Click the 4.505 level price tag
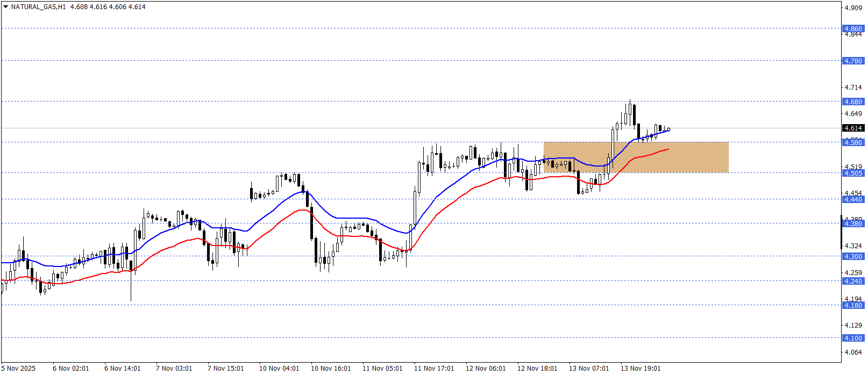The width and height of the screenshot is (868, 375). [853, 173]
